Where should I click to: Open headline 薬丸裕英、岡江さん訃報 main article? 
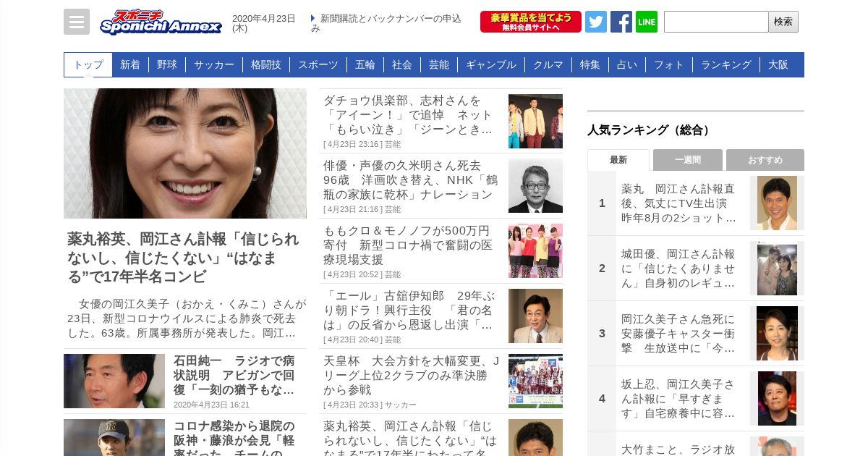point(184,258)
